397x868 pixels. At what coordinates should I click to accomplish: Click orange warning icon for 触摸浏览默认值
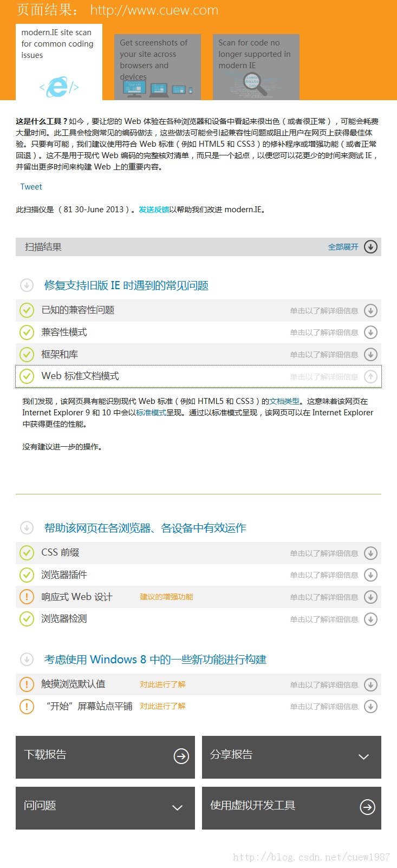pos(27,684)
